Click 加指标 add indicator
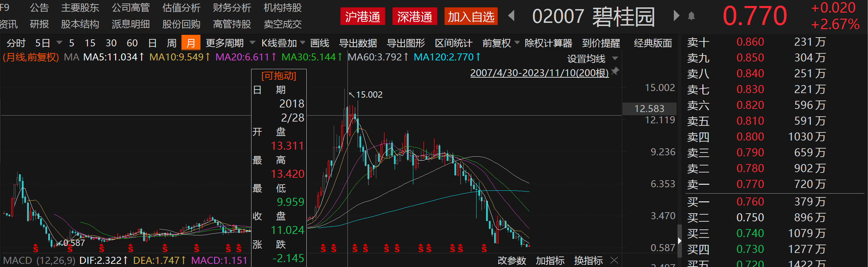The height and width of the screenshot is (267, 868). pyautogui.click(x=550, y=260)
